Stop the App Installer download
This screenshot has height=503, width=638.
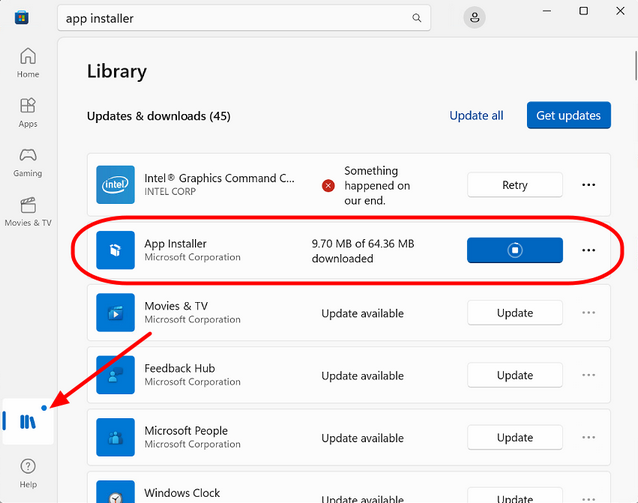(515, 250)
